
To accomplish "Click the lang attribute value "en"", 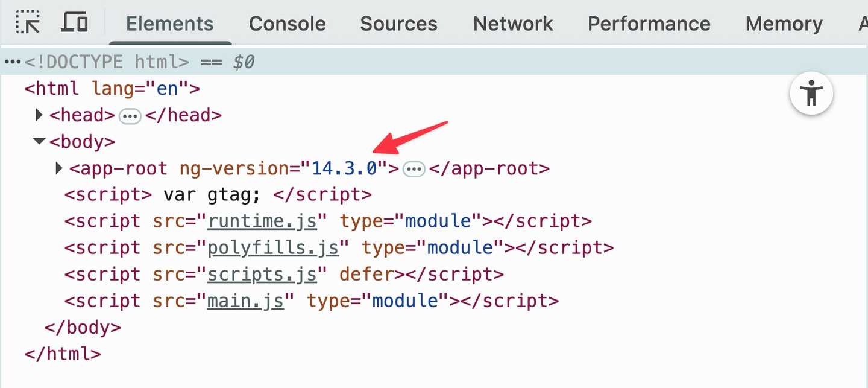I will point(167,89).
